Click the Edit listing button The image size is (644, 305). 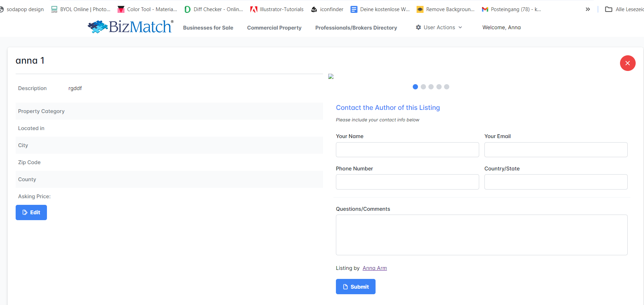[31, 212]
